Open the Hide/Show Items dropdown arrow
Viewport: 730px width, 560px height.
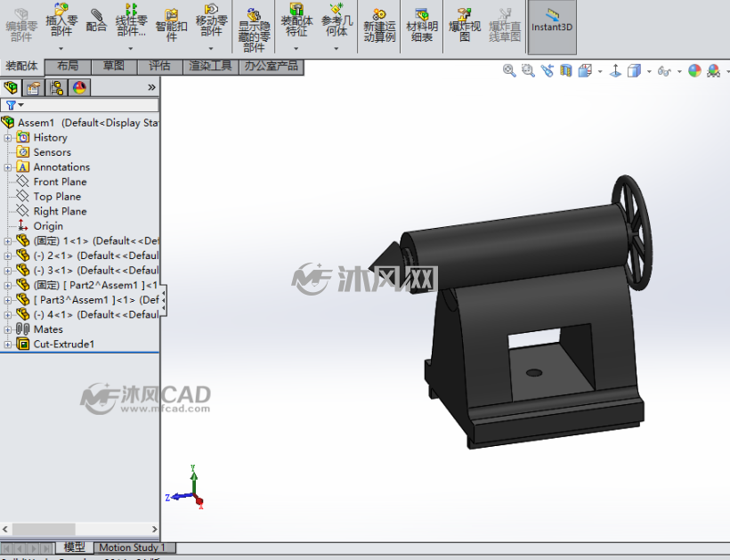679,71
